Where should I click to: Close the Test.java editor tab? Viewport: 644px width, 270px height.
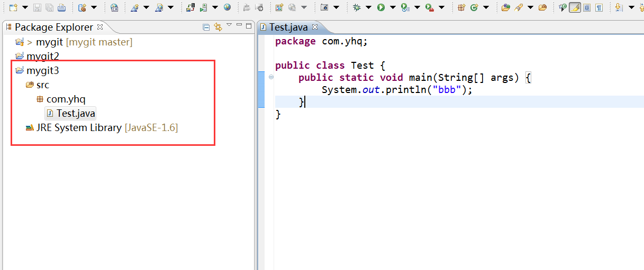[x=314, y=26]
